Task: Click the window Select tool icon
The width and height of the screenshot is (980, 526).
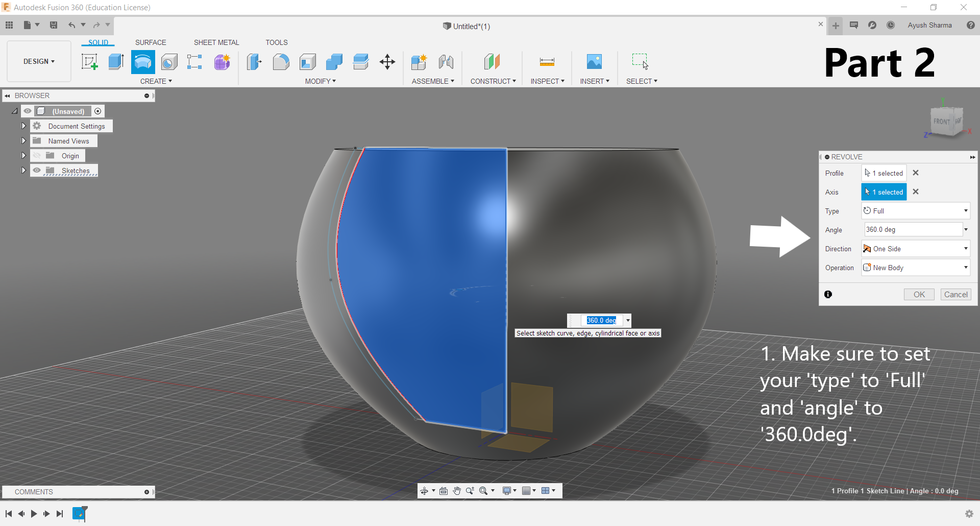Action: click(640, 62)
